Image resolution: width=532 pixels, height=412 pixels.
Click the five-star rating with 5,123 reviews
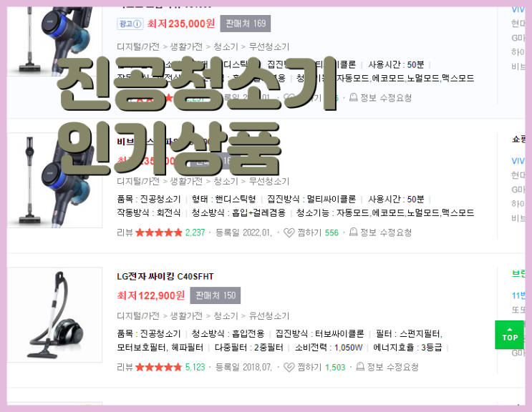pyautogui.click(x=159, y=367)
